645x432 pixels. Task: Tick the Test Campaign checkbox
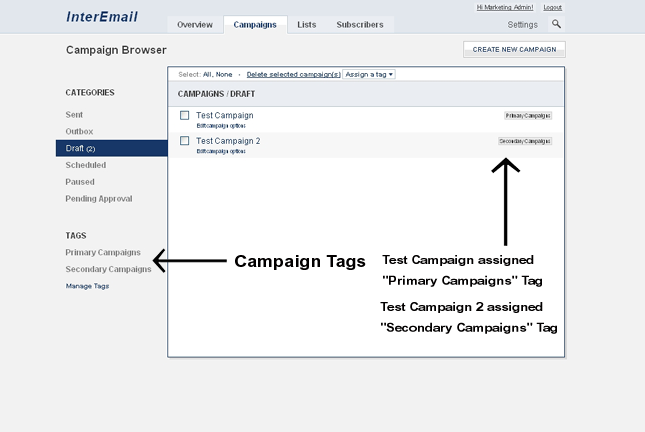click(185, 116)
